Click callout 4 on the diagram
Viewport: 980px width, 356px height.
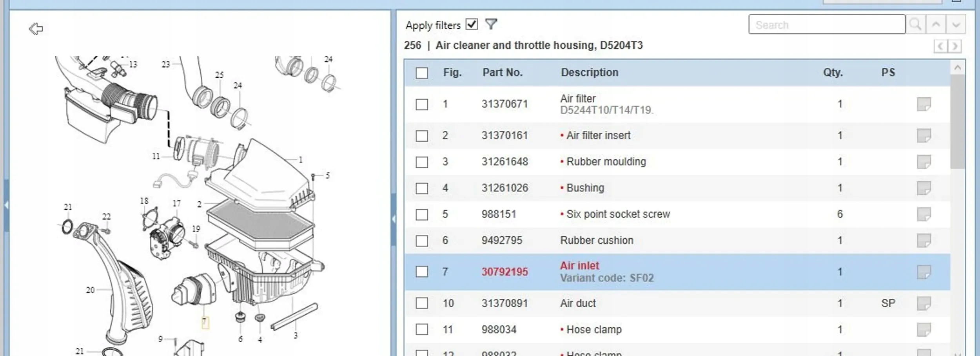pos(260,340)
